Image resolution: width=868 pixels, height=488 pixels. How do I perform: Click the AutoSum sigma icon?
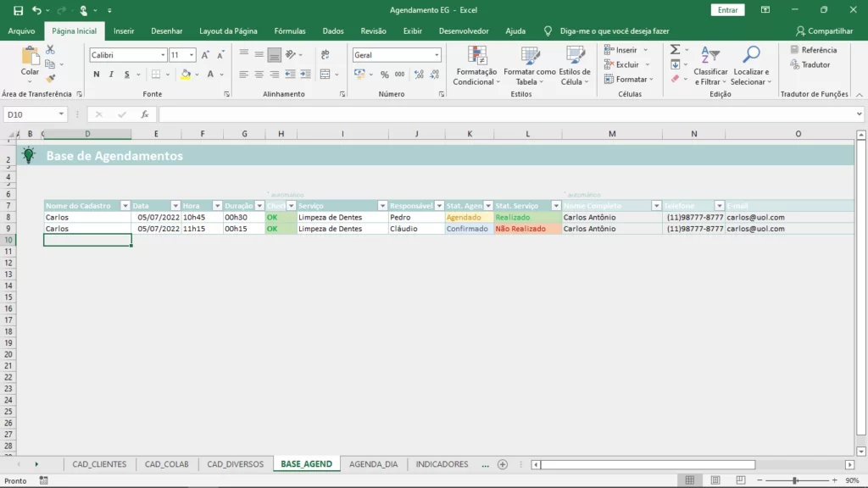676,50
